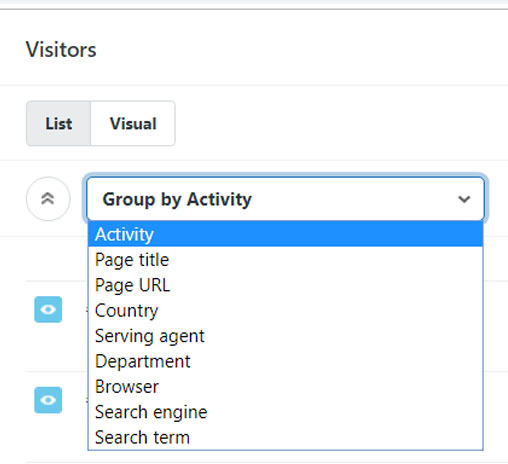The height and width of the screenshot is (464, 508).
Task: Select Country grouping option
Action: (285, 310)
